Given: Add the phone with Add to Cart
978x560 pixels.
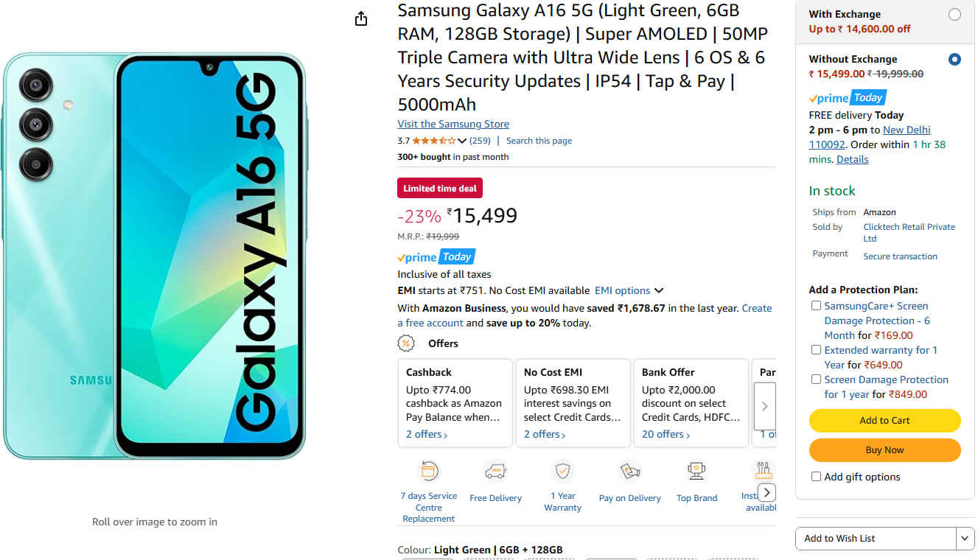Looking at the screenshot, I should (885, 421).
